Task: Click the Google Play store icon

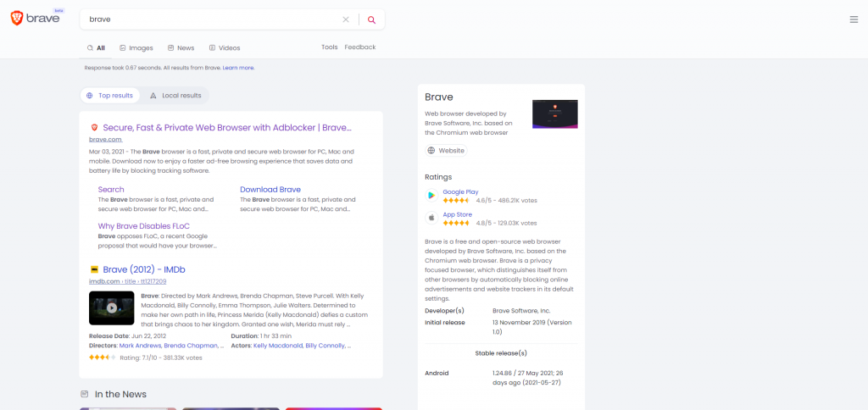Action: click(431, 196)
